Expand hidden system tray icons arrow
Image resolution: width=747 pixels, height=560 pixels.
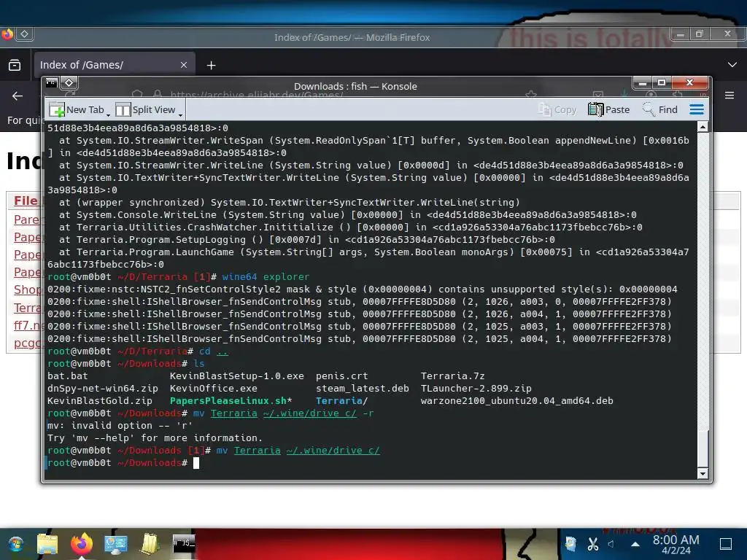(x=635, y=544)
